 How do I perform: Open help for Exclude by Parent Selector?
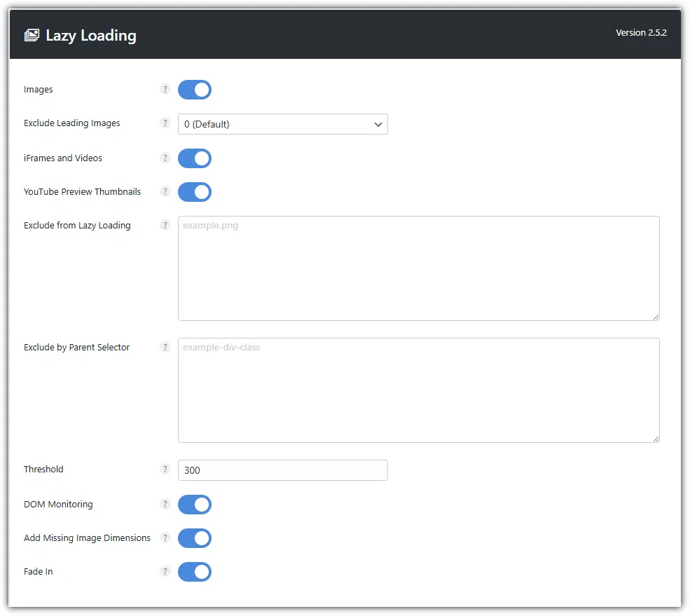165,348
